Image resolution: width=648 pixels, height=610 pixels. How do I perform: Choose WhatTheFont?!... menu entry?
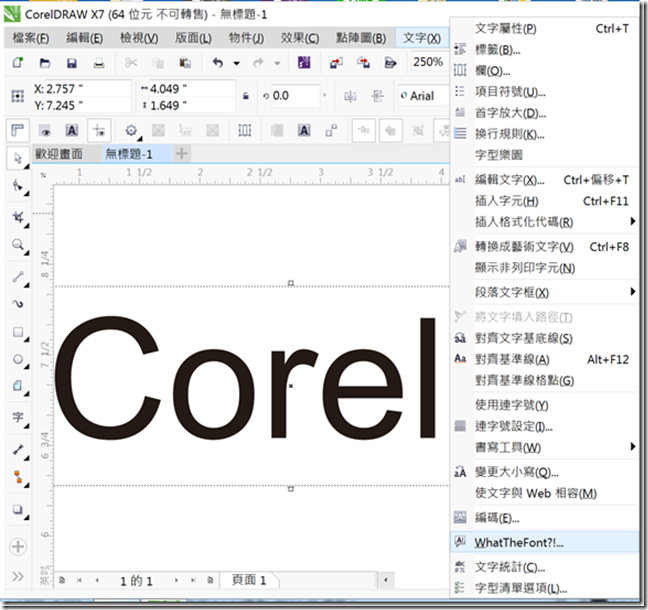[545, 542]
